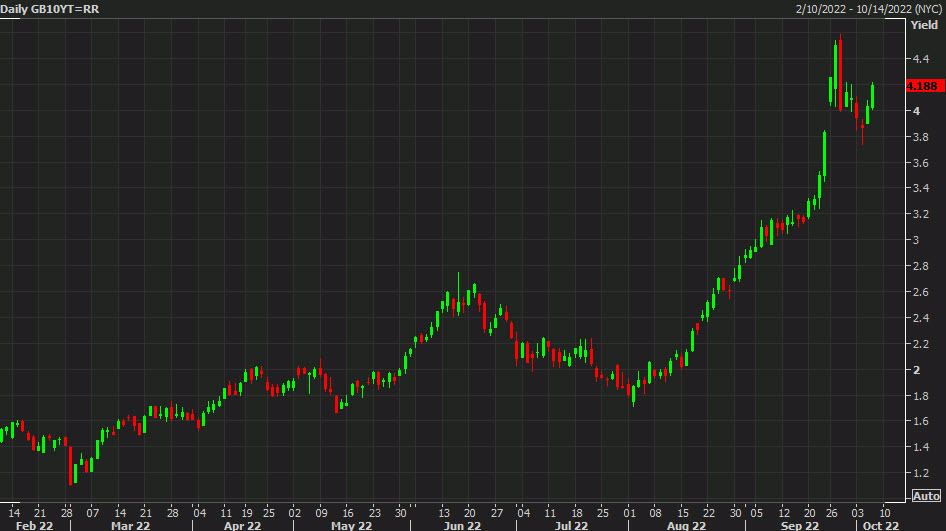This screenshot has width=946, height=531.
Task: Click the 3.8 value on the yield axis
Action: [x=921, y=137]
